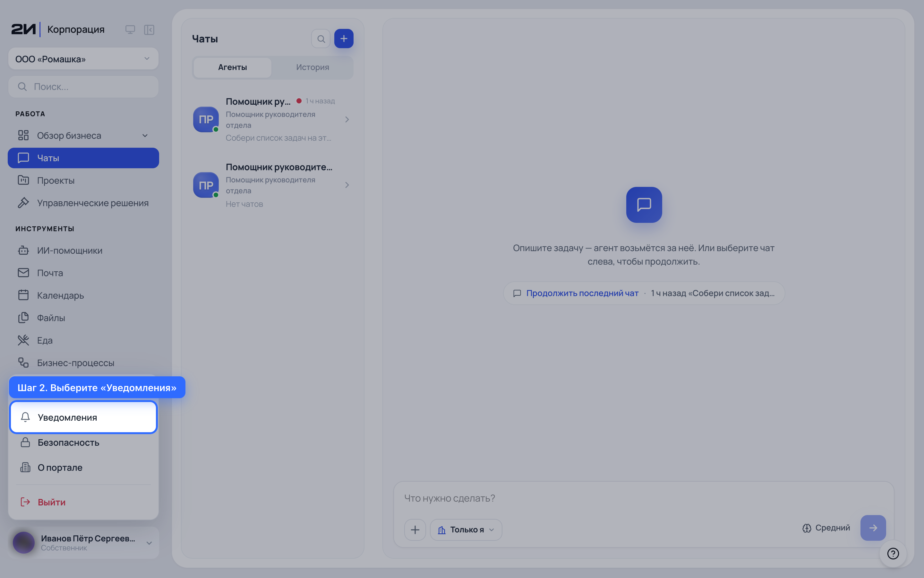Viewport: 924px width, 578px height.
Task: Open the ООО «Ромашка» company dropdown
Action: [x=83, y=59]
